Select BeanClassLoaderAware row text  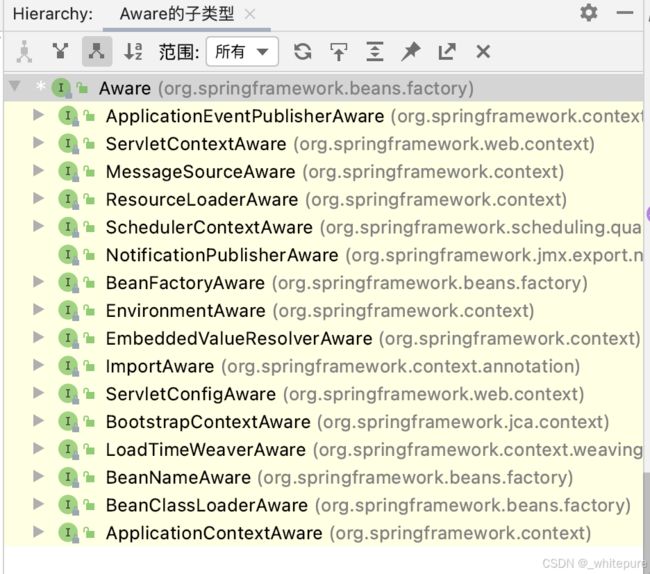[207, 505]
